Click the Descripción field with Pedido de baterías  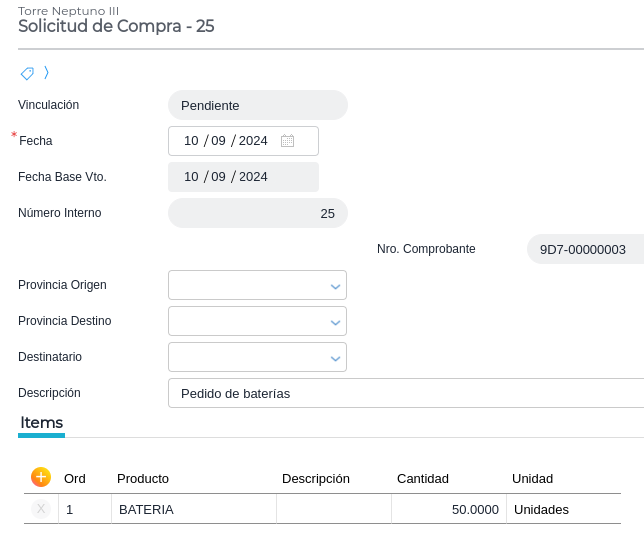tap(400, 393)
